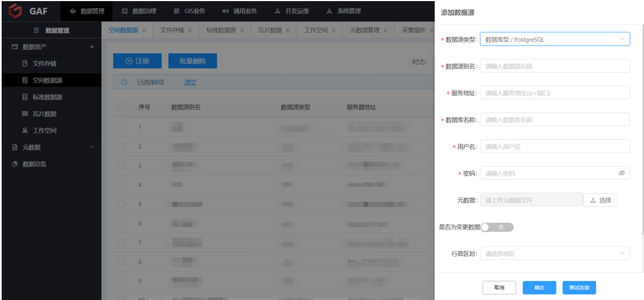Close the 空间数据源 tab
This screenshot has width=644, height=300.
click(x=144, y=30)
